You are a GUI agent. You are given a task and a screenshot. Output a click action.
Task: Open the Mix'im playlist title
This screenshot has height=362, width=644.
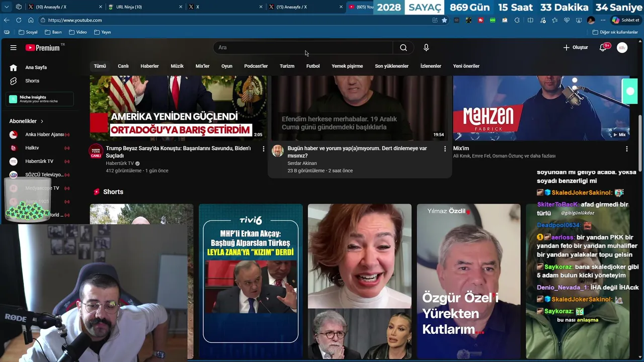coord(461,148)
